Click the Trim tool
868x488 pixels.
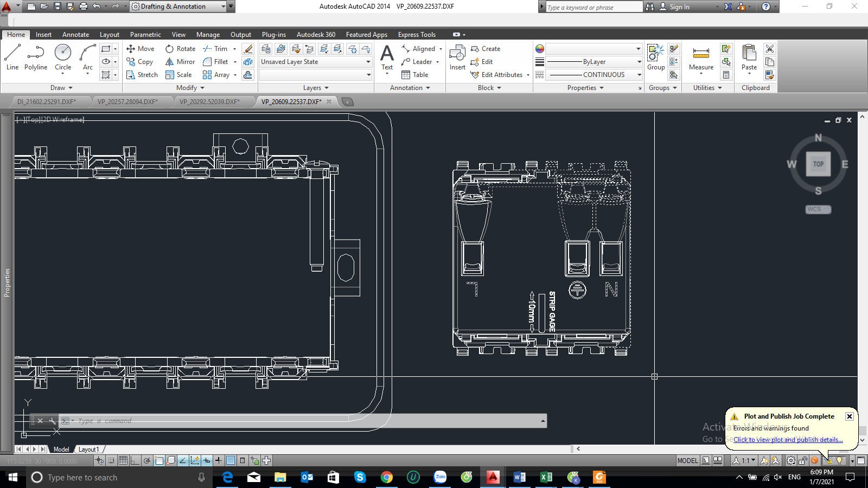point(215,49)
